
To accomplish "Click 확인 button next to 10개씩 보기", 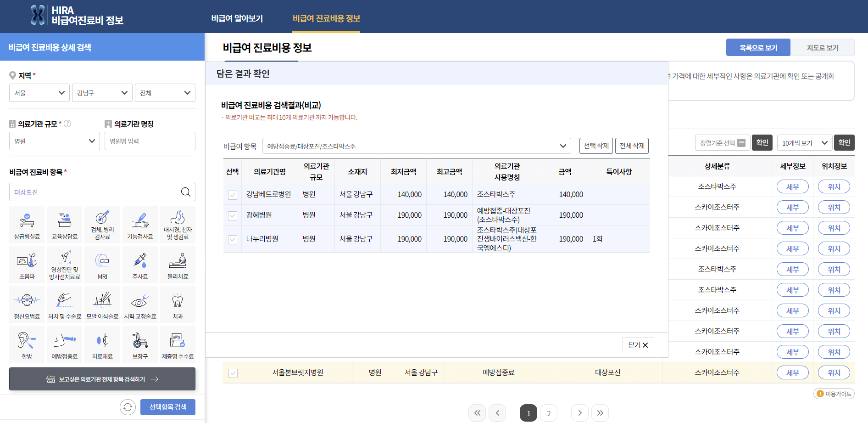I will [844, 142].
